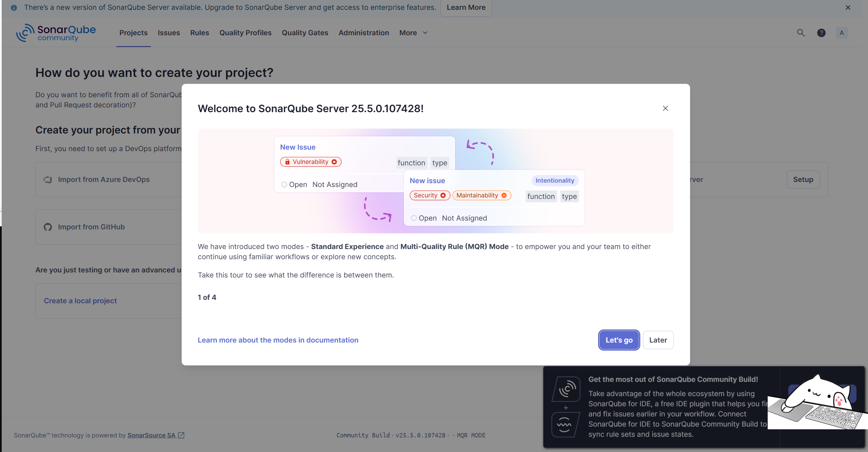Open modes documentation link

[x=278, y=340]
